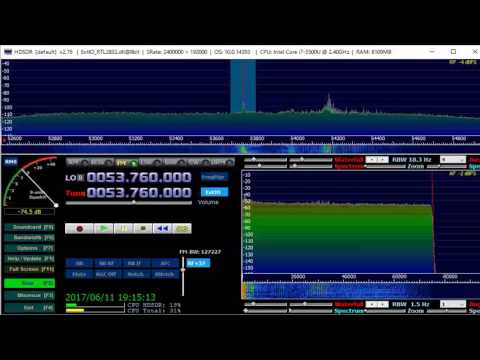Toggle the Mute button
Viewport: 480px width, 360px height.
click(x=79, y=274)
